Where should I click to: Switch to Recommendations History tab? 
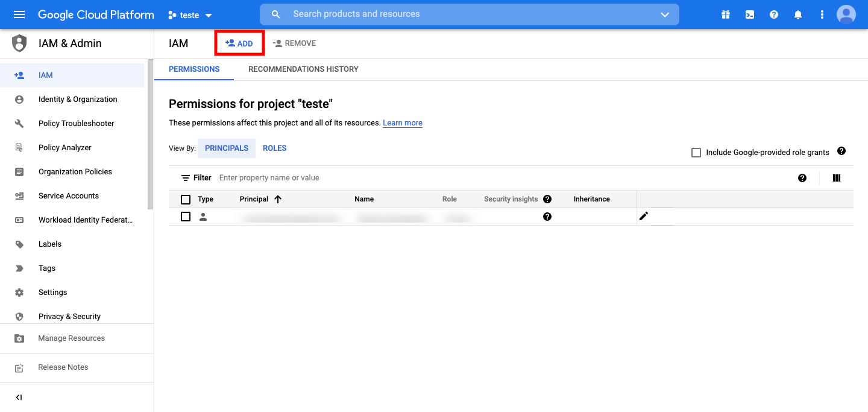click(x=303, y=69)
